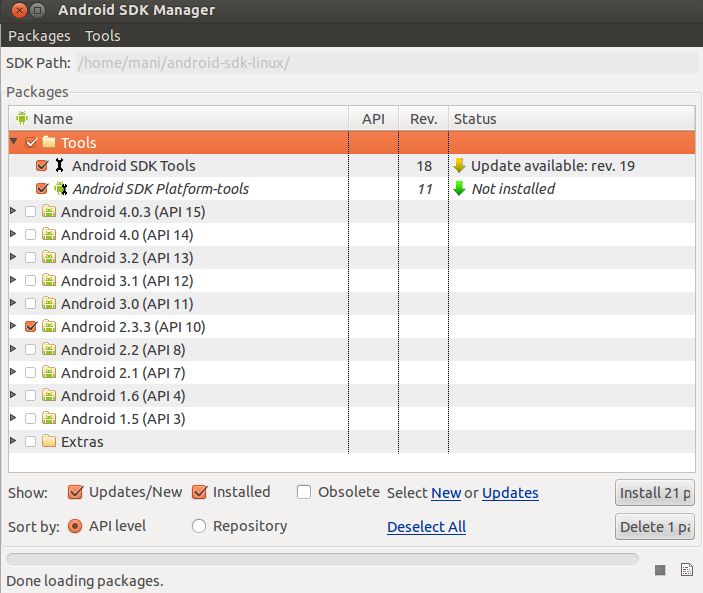Click the SDK Path field
This screenshot has height=593, width=703.
386,63
